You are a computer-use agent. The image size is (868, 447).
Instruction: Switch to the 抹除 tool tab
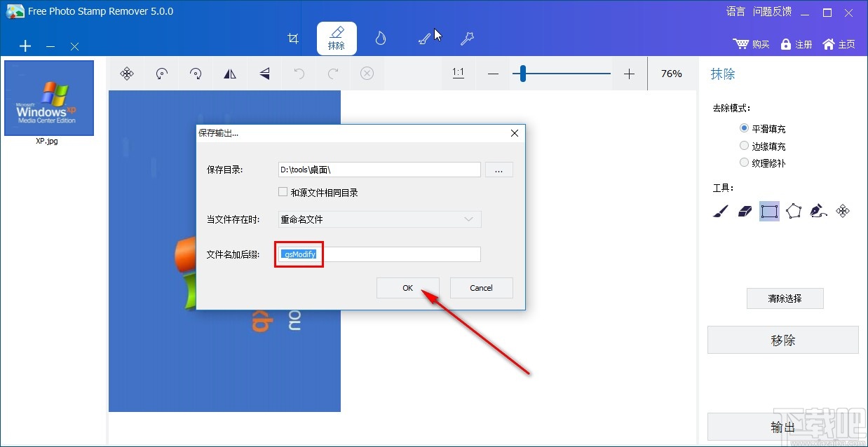[x=337, y=38]
